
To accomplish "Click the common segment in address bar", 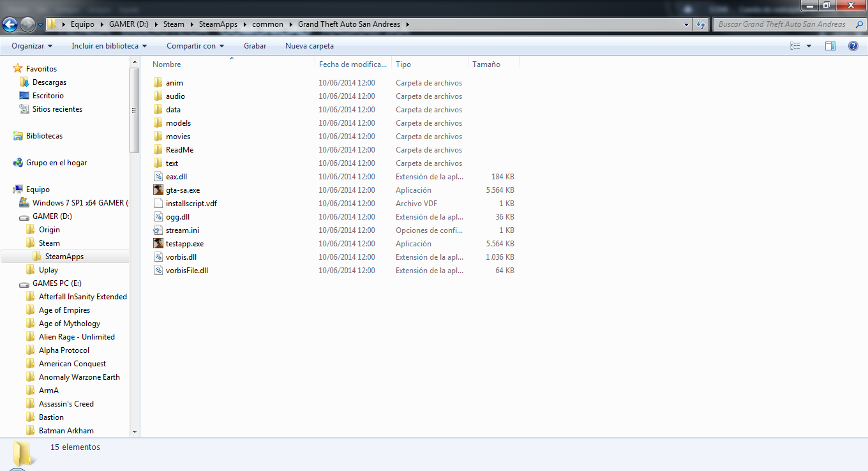I will pyautogui.click(x=267, y=24).
